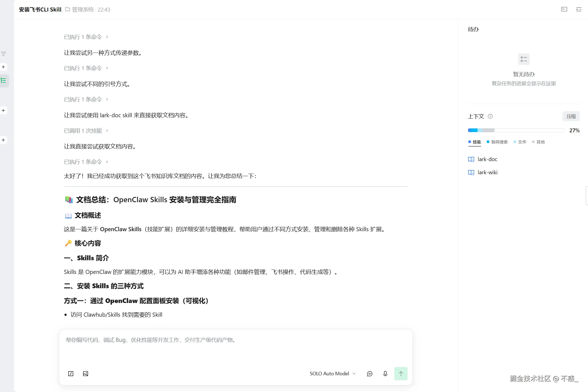Click the lark-doc skill book icon
588x392 pixels.
click(471, 159)
